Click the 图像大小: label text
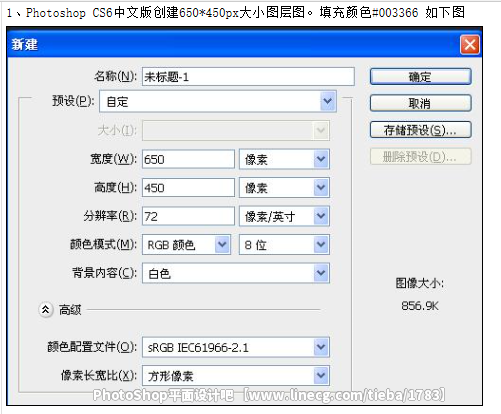 point(420,283)
